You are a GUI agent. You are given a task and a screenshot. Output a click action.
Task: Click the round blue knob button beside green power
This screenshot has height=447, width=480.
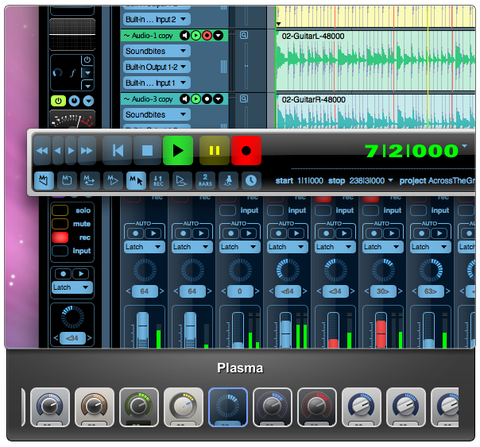[74, 101]
